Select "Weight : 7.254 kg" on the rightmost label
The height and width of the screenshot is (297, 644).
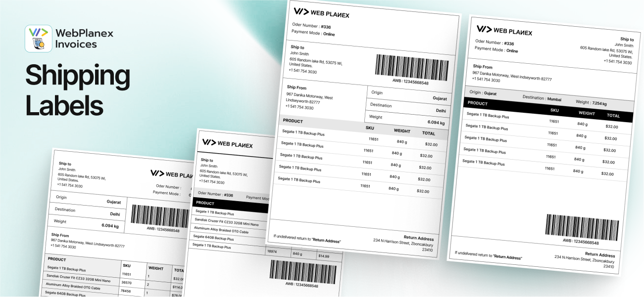[592, 102]
